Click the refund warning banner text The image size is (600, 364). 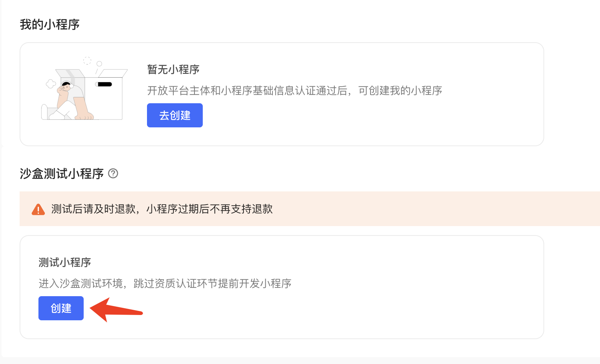point(162,209)
